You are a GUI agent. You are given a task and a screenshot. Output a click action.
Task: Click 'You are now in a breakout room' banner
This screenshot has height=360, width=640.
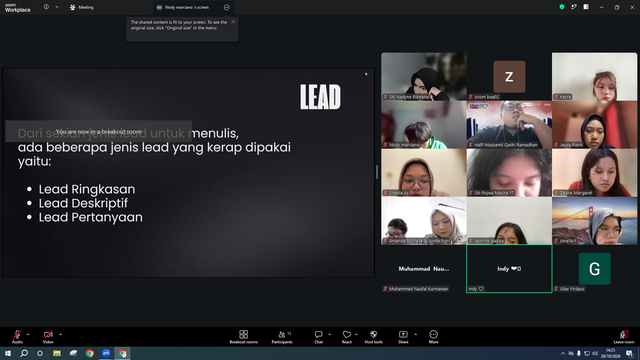(x=98, y=131)
